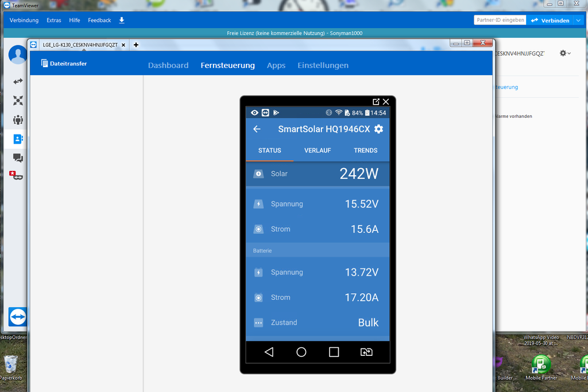This screenshot has width=588, height=392.
Task: Tap the Android recent apps square
Action: point(334,352)
